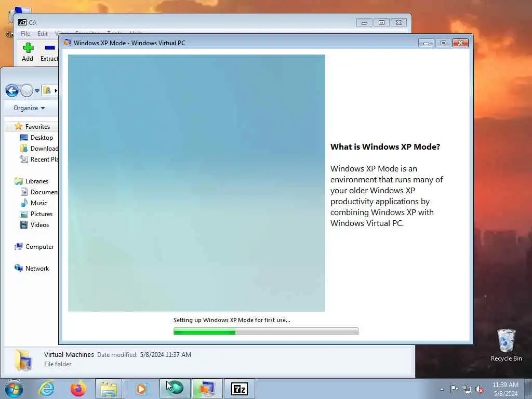Image resolution: width=532 pixels, height=399 pixels.
Task: Open the Edit menu in 7-Zip
Action: (x=43, y=34)
